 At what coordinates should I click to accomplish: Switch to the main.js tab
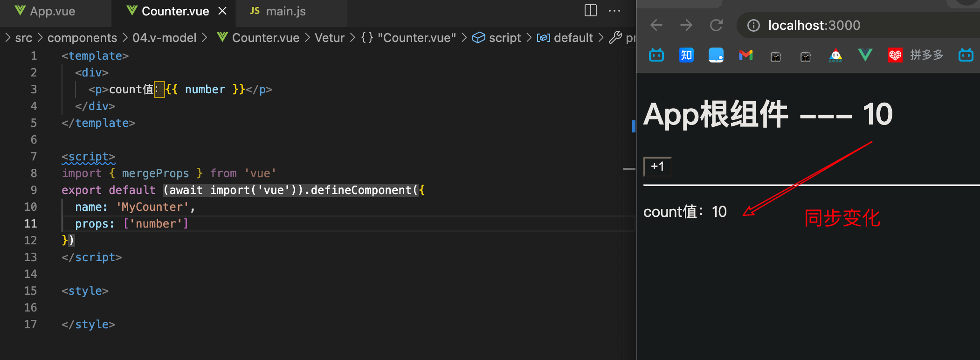coord(285,11)
